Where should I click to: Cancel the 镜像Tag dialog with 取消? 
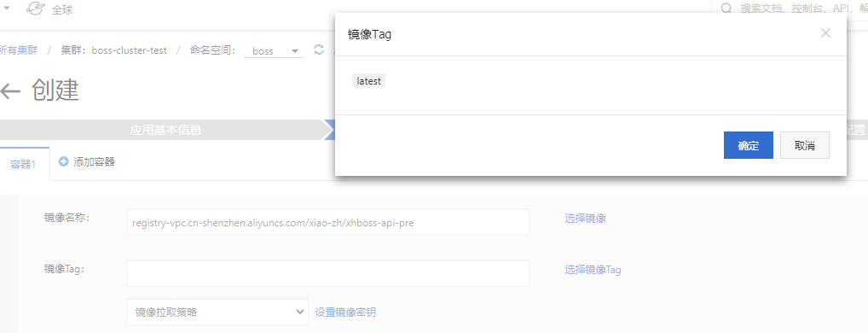tap(804, 145)
